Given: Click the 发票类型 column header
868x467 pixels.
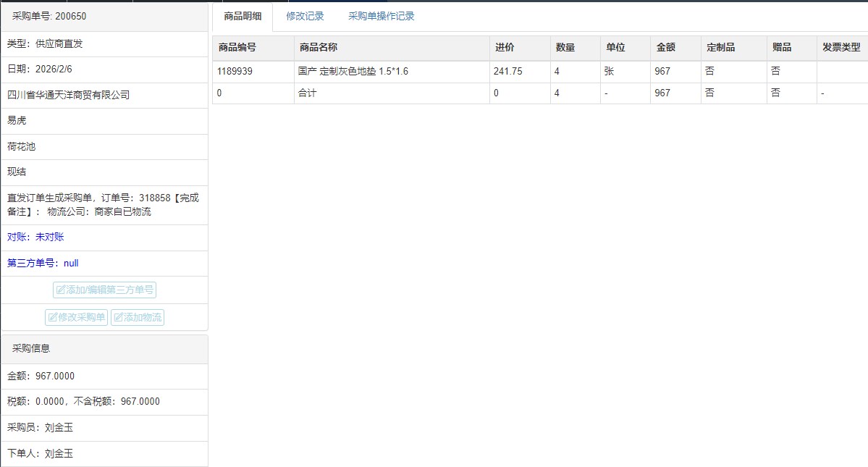Looking at the screenshot, I should [x=841, y=47].
